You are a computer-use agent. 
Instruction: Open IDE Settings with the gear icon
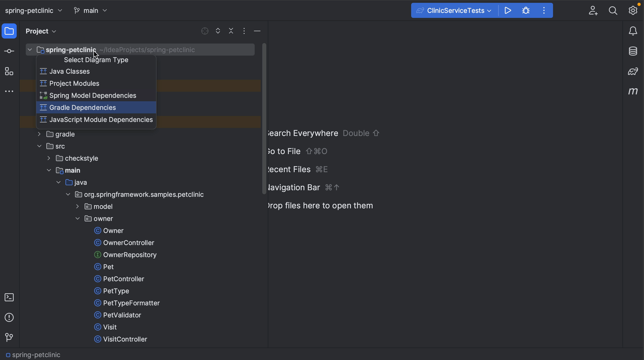click(633, 10)
